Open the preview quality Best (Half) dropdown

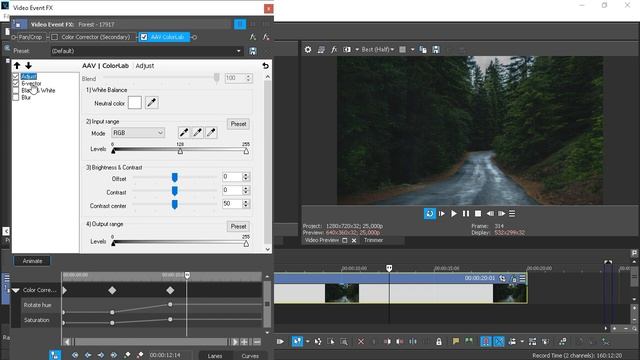pyautogui.click(x=378, y=49)
